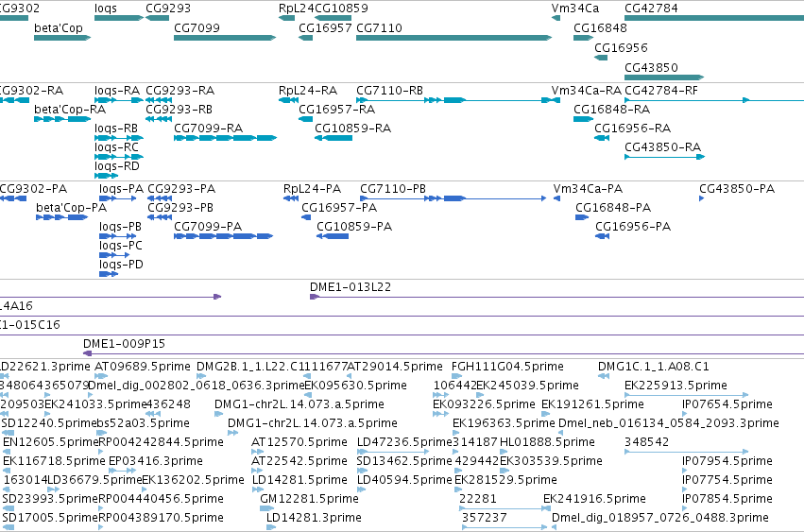Viewport: 804px width, 532px height.
Task: Click the beta'Cop-PA protein label
Action: [71, 208]
